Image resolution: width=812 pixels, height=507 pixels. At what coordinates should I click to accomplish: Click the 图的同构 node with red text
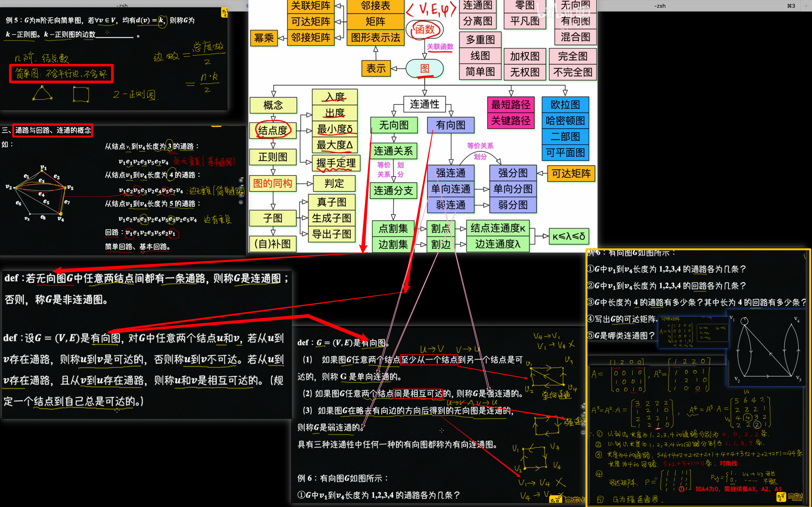[x=273, y=183]
